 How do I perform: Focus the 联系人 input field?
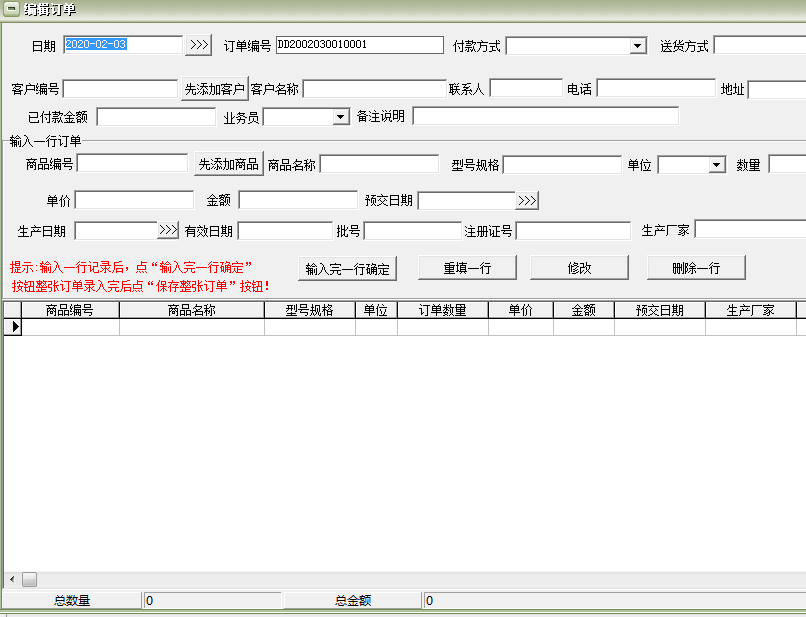tap(526, 88)
